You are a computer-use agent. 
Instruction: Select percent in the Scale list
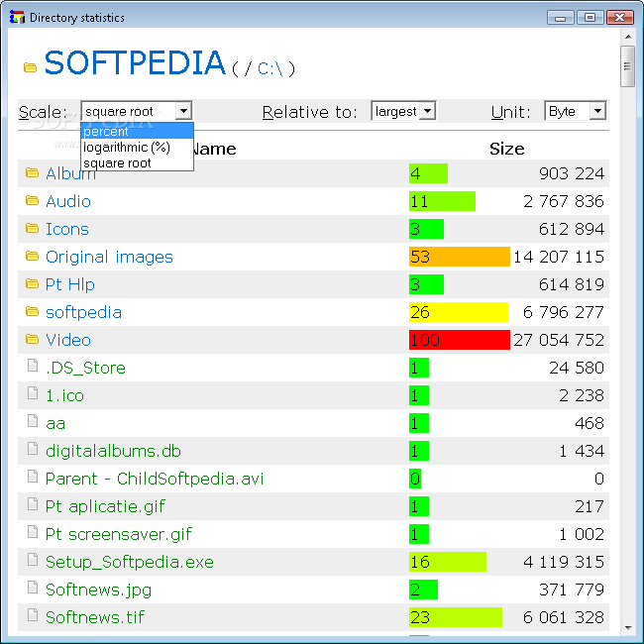pyautogui.click(x=137, y=132)
